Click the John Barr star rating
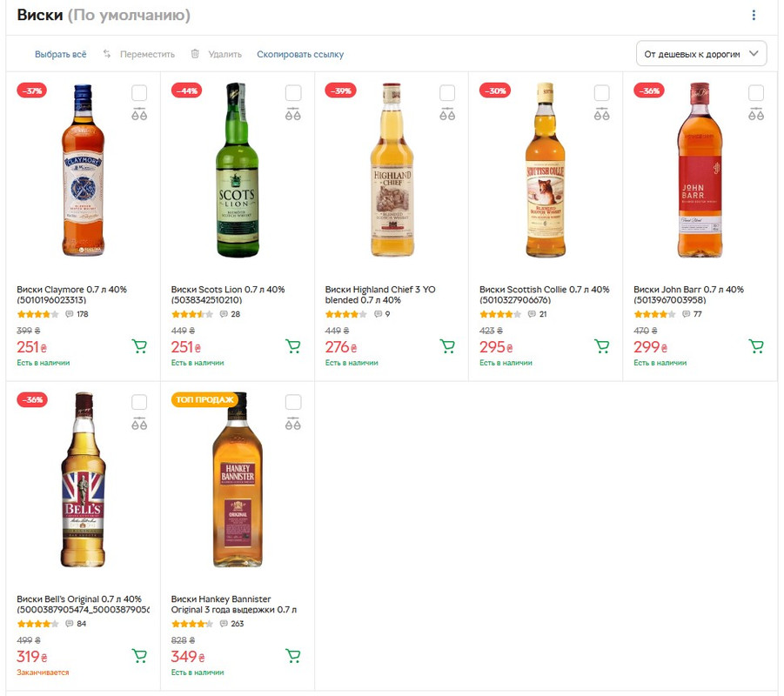The width and height of the screenshot is (784, 696). pos(654,314)
